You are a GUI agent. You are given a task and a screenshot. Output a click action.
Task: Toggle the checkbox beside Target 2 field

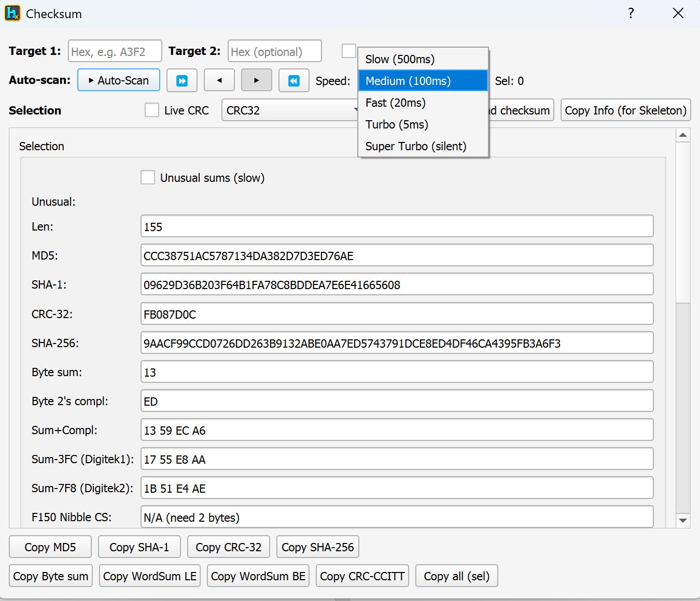pos(349,51)
